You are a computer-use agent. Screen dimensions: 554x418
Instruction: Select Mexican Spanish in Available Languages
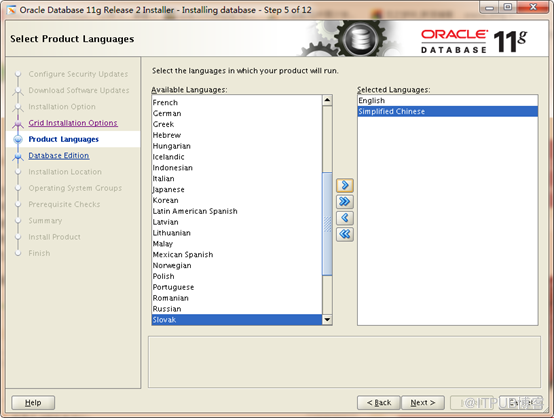coord(237,255)
